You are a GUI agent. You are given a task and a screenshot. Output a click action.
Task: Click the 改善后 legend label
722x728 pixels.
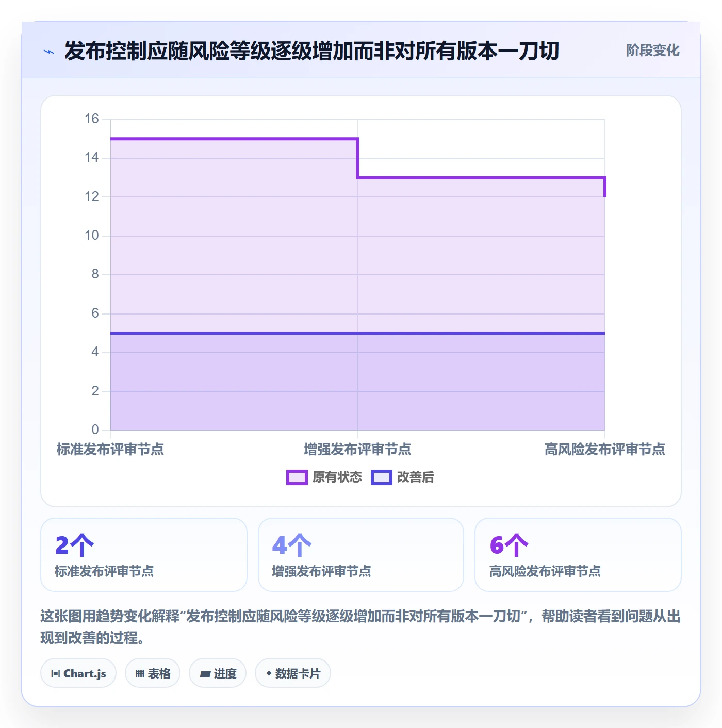click(415, 477)
